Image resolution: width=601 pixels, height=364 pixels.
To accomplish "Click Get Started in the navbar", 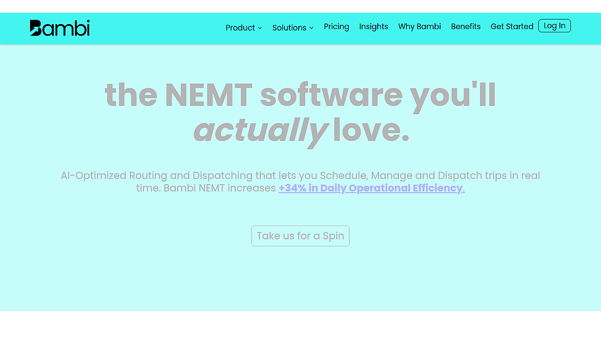I will (x=512, y=26).
